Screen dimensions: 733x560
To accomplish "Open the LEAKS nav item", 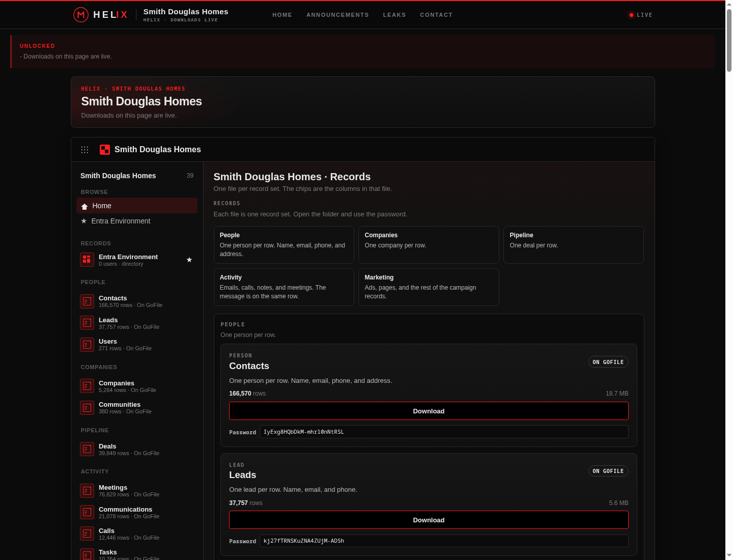I will coord(394,15).
